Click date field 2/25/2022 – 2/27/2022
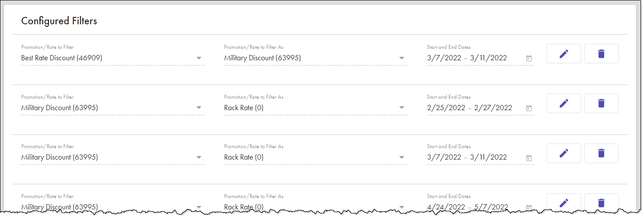This screenshot has height=219, width=644. [x=480, y=108]
